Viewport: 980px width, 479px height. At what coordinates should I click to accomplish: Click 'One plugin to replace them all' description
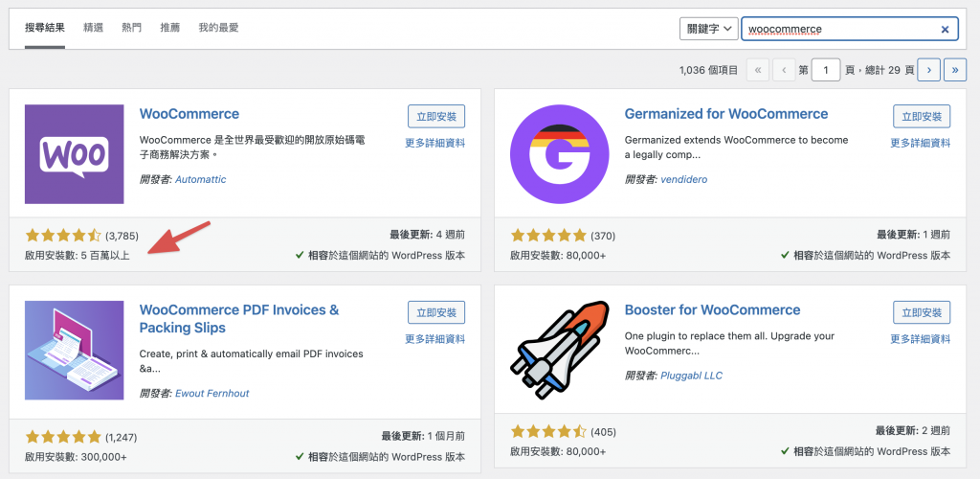tap(729, 343)
